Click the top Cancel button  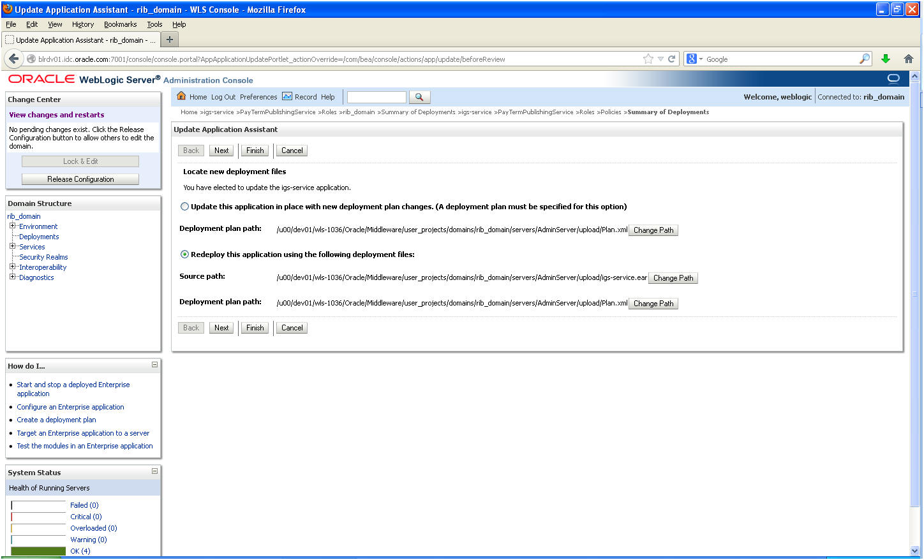tap(292, 151)
